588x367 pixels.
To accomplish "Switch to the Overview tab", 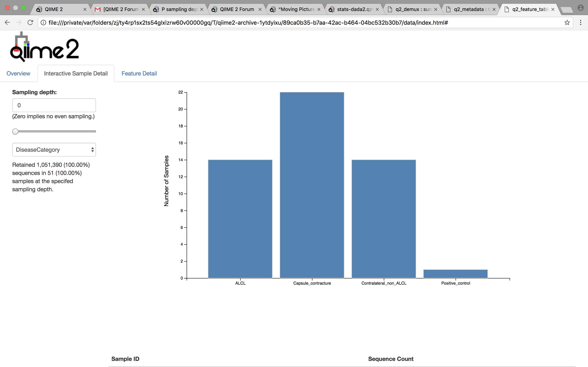I will pos(18,73).
